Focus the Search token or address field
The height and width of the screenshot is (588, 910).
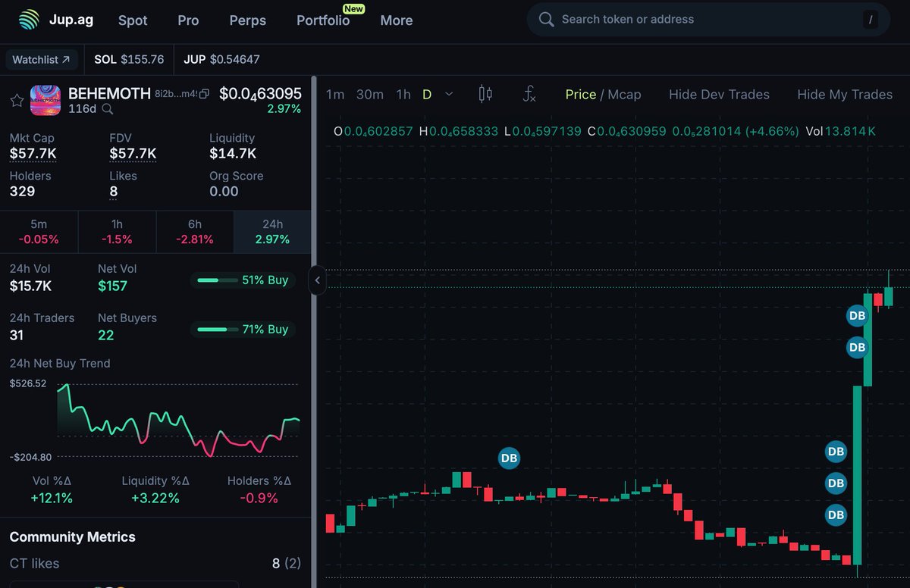pyautogui.click(x=707, y=20)
